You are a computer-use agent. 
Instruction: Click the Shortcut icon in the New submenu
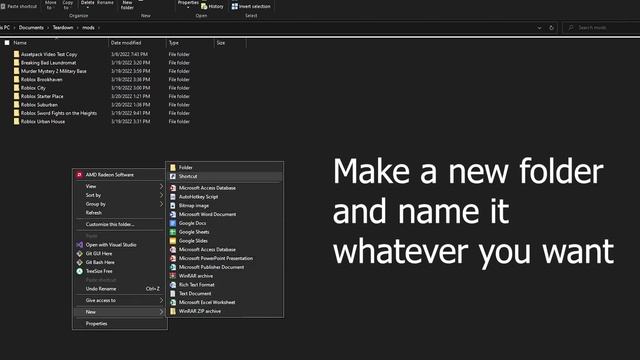[x=173, y=176]
